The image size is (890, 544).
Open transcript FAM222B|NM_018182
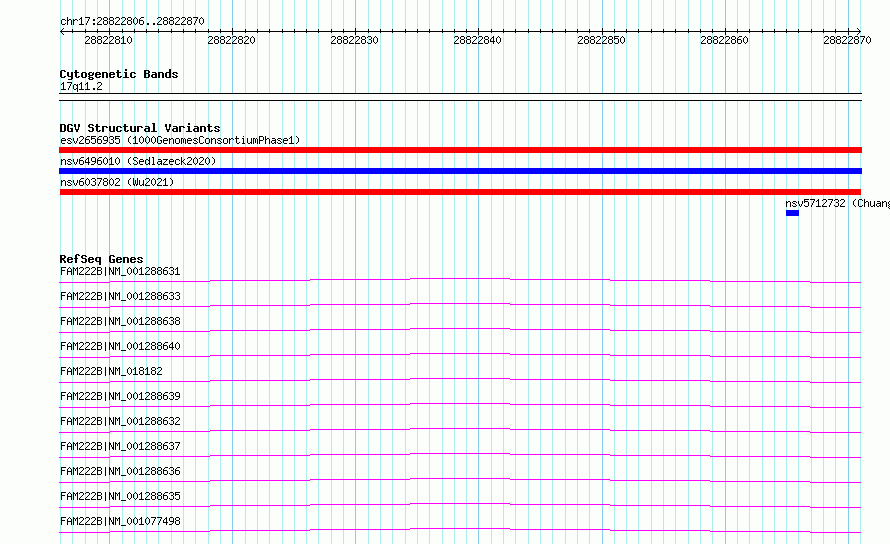(111, 371)
